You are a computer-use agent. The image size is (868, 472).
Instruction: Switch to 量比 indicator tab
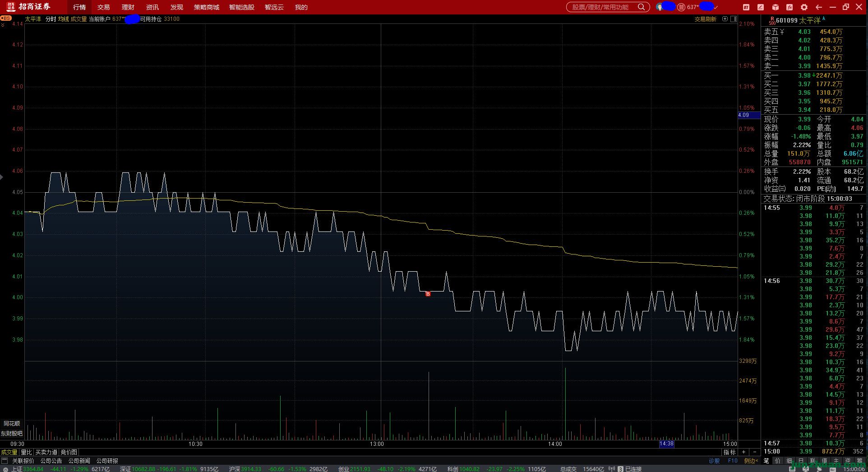point(27,452)
